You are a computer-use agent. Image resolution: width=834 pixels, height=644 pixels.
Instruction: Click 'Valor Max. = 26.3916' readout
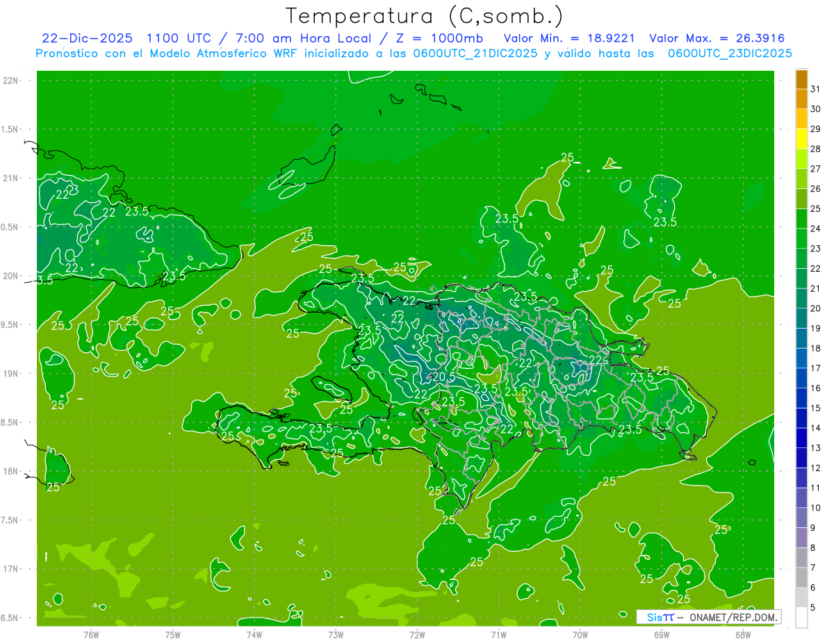(717, 38)
